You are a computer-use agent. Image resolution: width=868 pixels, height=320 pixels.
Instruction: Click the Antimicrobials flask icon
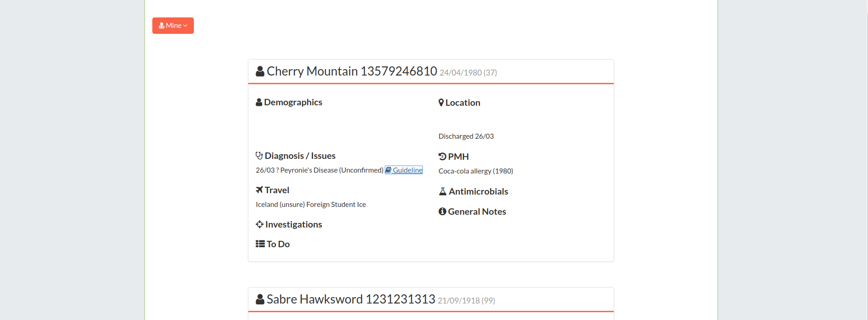point(442,191)
